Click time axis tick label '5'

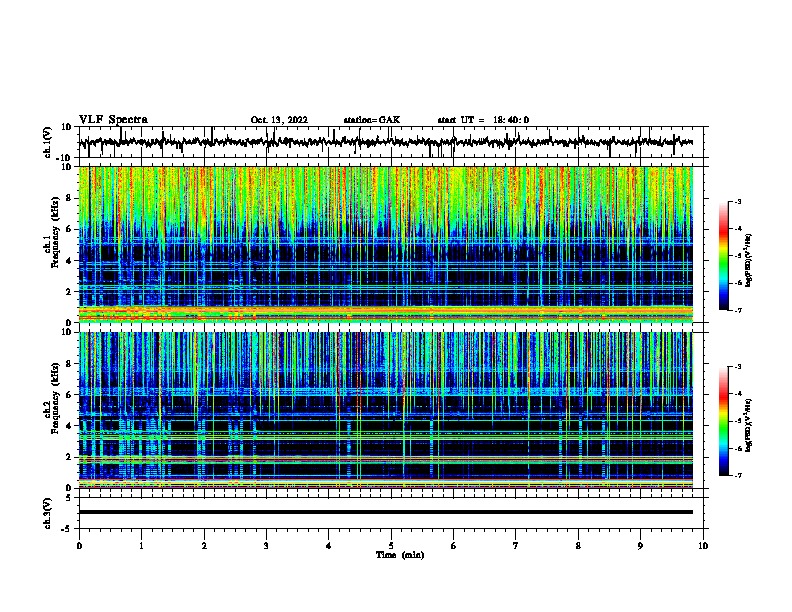pos(391,545)
